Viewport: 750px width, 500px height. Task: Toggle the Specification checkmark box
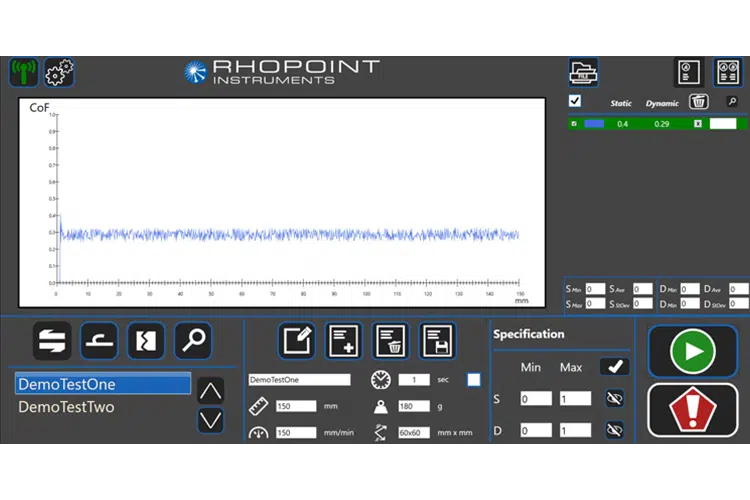pos(614,367)
